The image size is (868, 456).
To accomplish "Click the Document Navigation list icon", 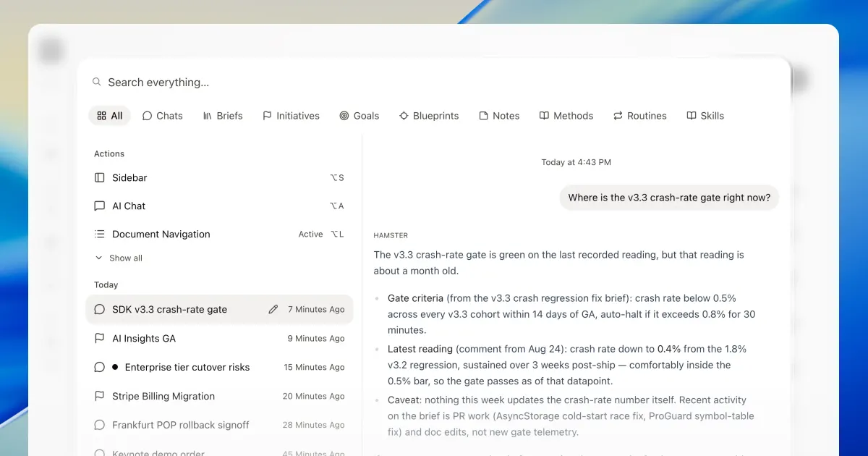I will [100, 234].
